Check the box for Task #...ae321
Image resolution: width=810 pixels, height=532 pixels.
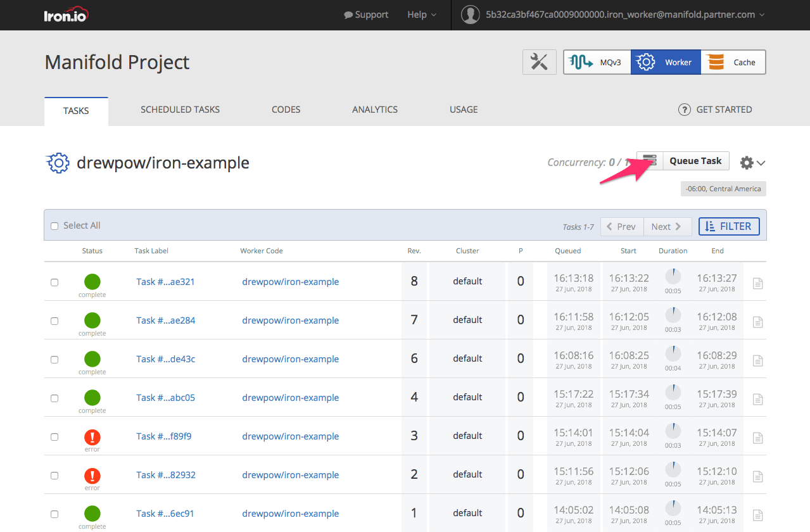pos(54,282)
